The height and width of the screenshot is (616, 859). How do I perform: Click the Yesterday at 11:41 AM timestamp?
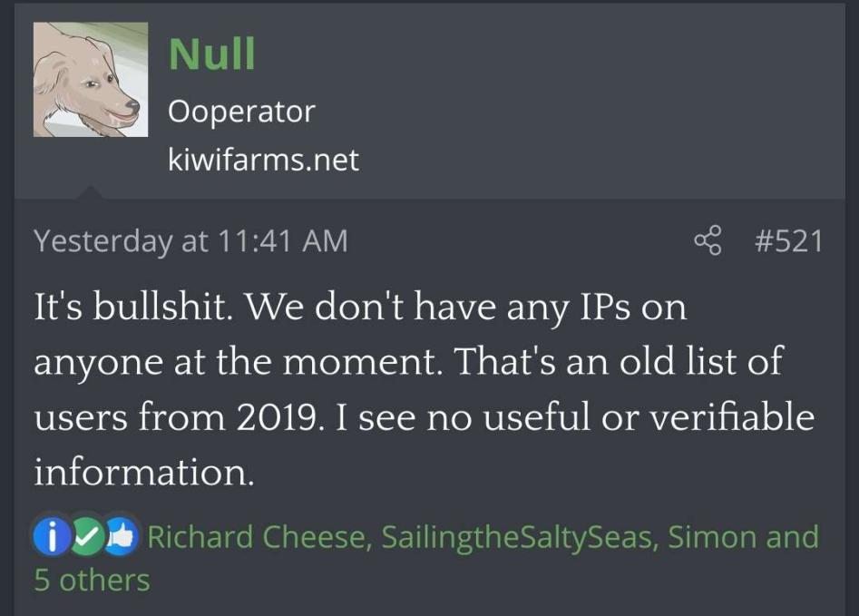(190, 241)
